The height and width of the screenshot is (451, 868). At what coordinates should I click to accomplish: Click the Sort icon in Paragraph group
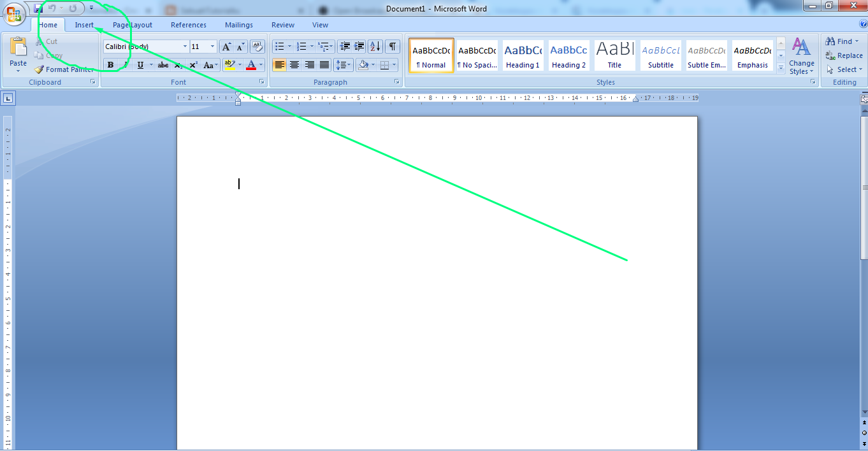coord(375,46)
